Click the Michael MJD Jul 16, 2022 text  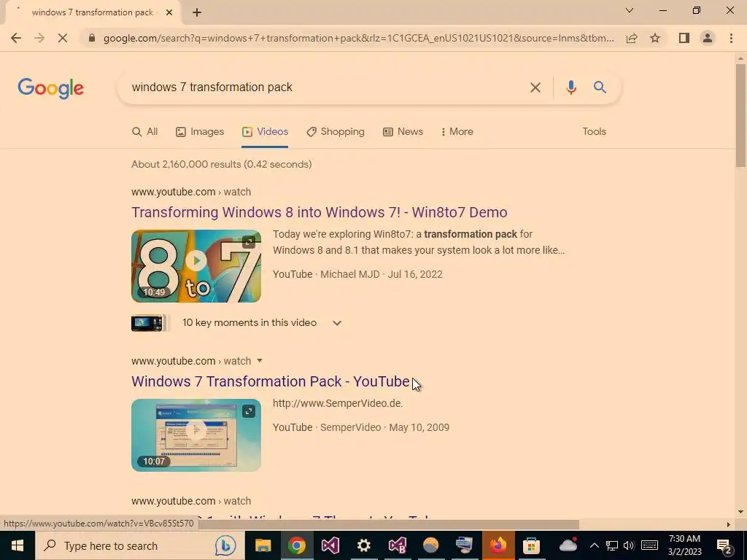click(381, 274)
